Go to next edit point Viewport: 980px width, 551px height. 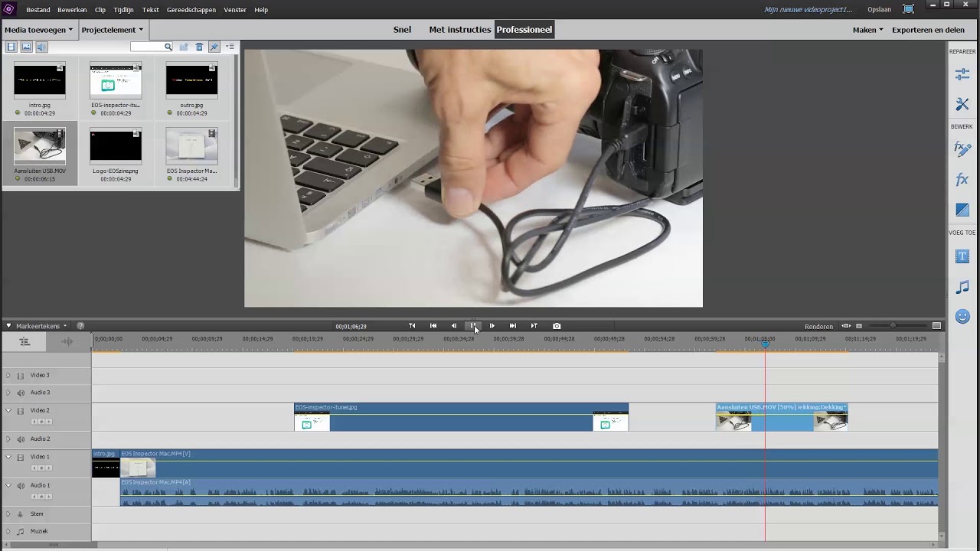[534, 326]
